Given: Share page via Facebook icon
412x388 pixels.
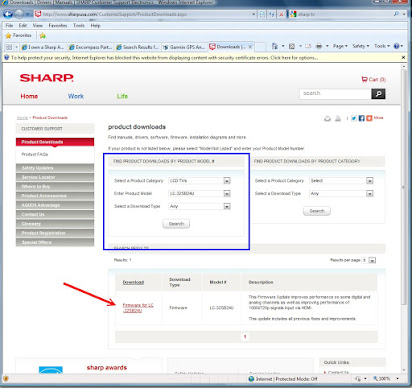Looking at the screenshot, I should tap(361, 118).
